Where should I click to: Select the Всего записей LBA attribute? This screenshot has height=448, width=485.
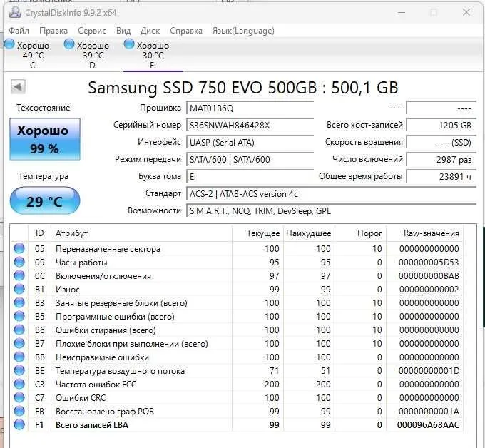click(92, 425)
